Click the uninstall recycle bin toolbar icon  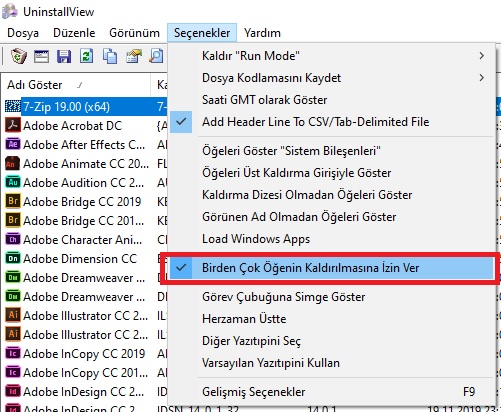click(19, 56)
